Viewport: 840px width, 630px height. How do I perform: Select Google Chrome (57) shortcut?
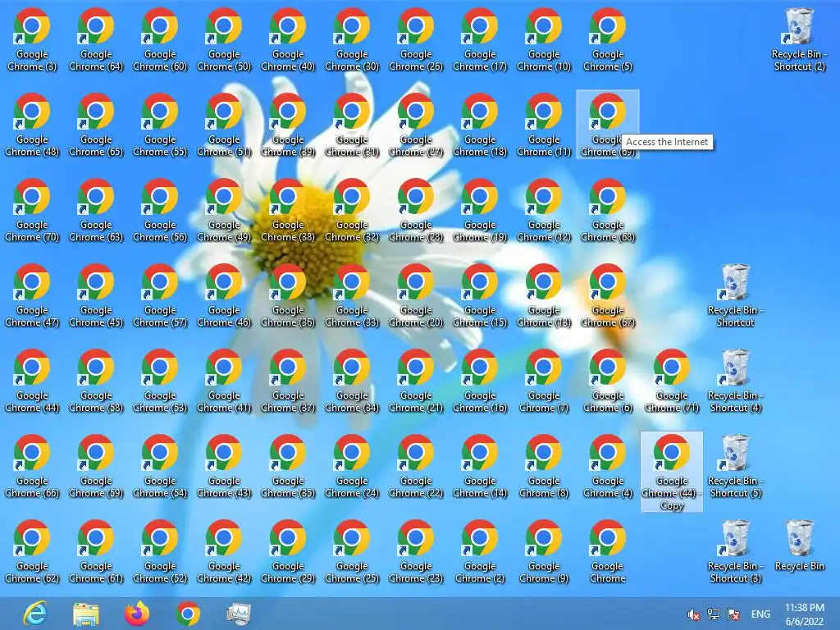pos(160,295)
